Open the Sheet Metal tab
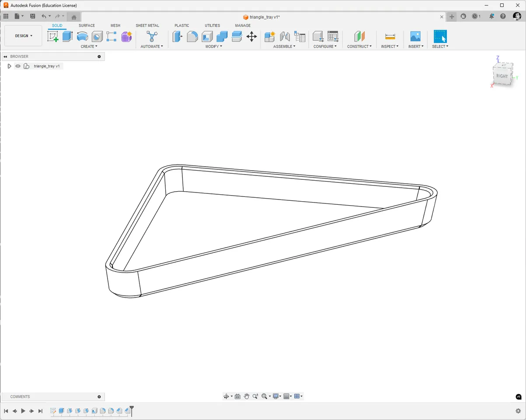Image resolution: width=526 pixels, height=420 pixels. [147, 25]
